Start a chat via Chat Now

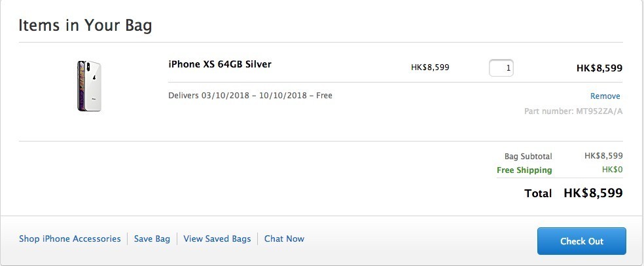click(284, 239)
